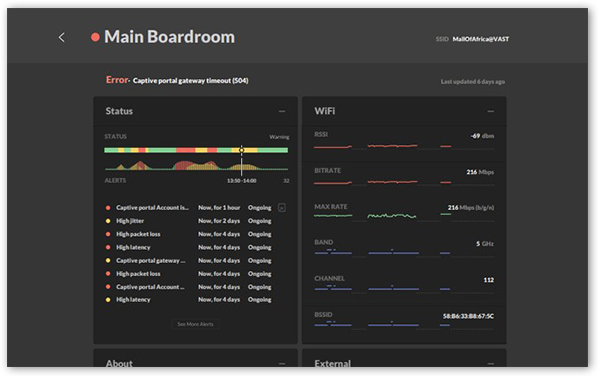
Task: Click the yellow dot beside last High latency
Action: coord(108,300)
